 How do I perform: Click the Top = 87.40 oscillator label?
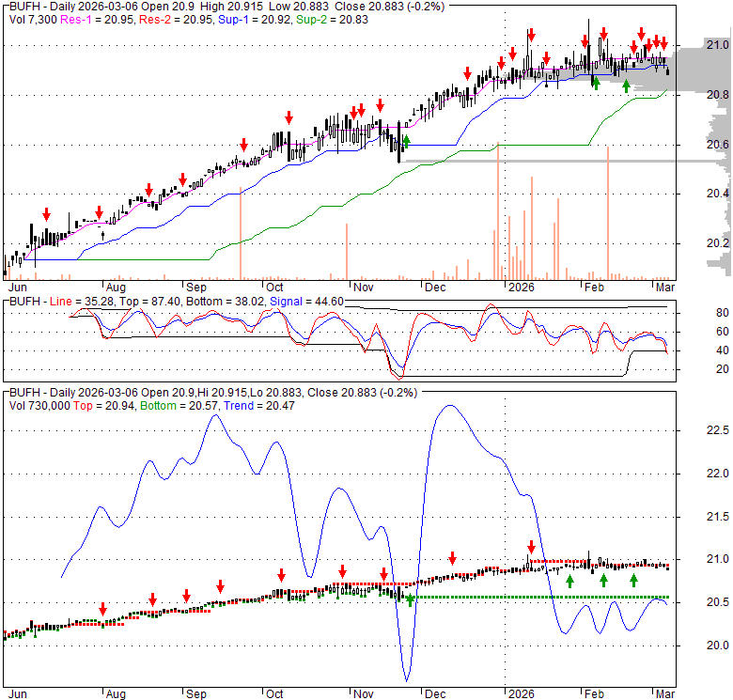coord(149,302)
